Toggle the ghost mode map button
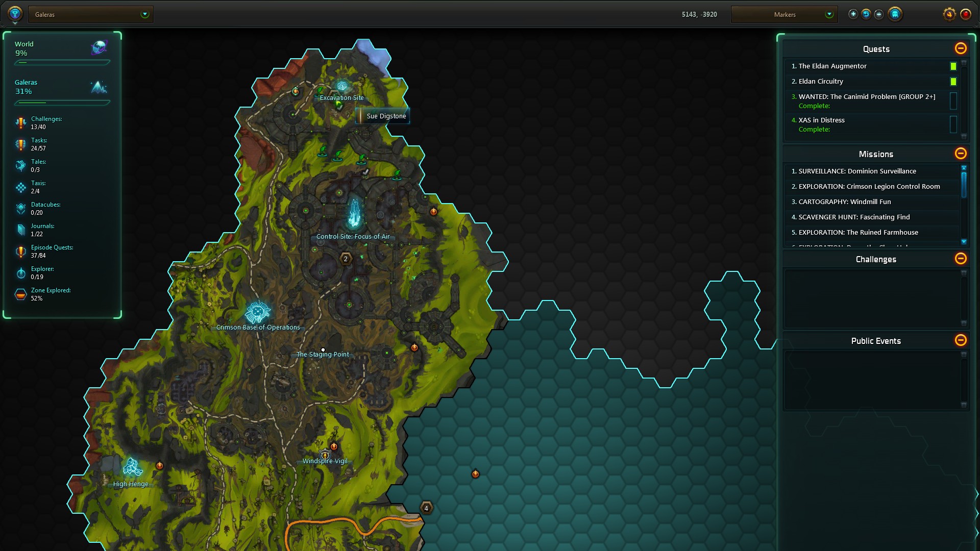 pyautogui.click(x=895, y=14)
